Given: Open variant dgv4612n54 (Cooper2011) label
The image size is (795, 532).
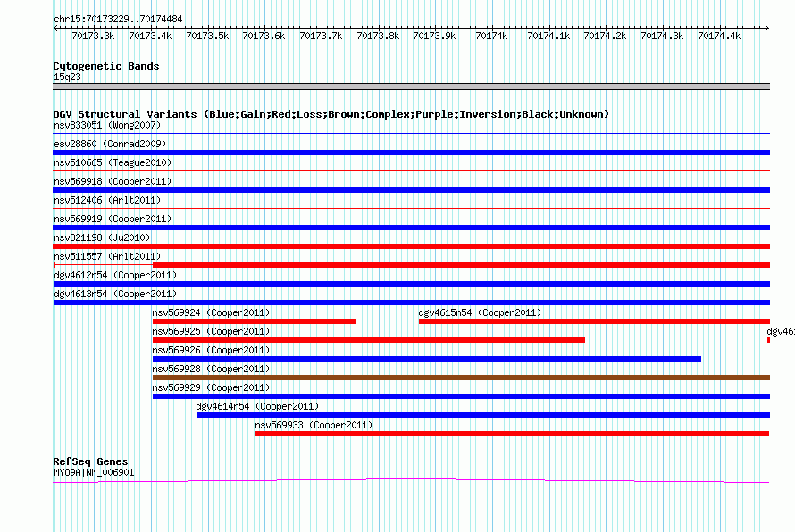Looking at the screenshot, I should 115,275.
